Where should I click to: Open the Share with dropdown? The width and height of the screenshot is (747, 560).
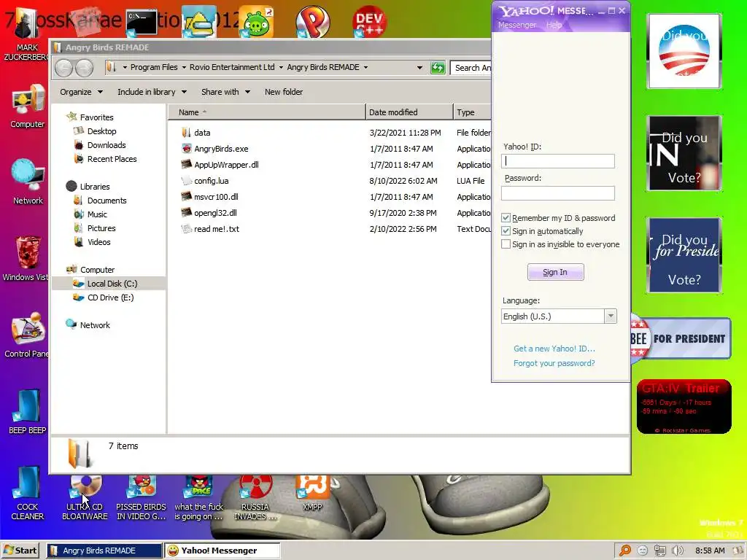225,92
